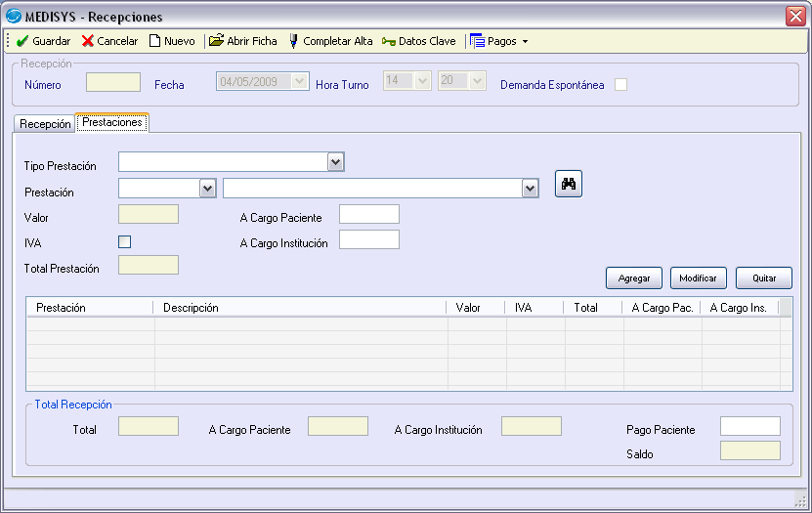
Task: Click the Número input field
Action: pos(113,82)
